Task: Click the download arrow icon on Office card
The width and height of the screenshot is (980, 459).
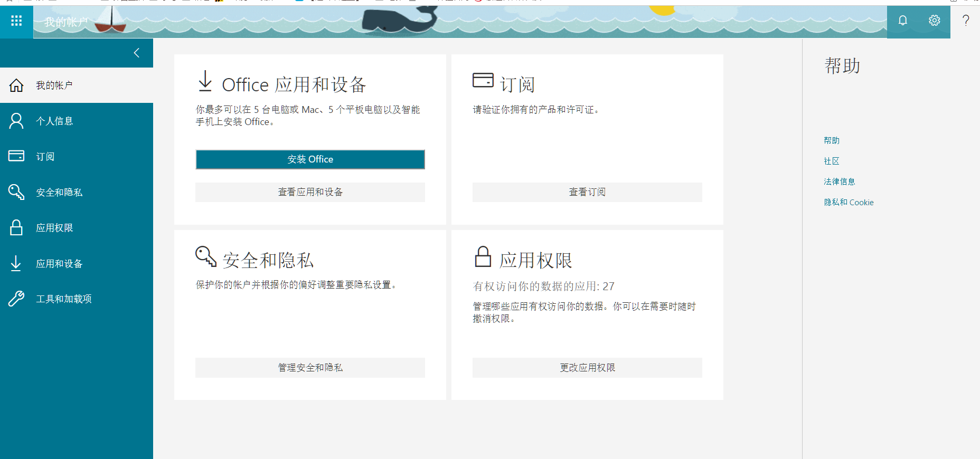Action: [205, 81]
